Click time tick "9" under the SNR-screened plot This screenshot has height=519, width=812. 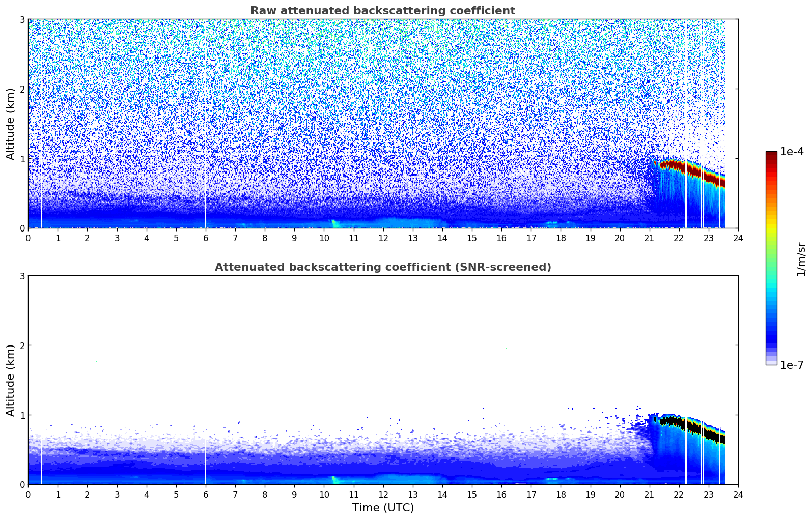tap(294, 494)
